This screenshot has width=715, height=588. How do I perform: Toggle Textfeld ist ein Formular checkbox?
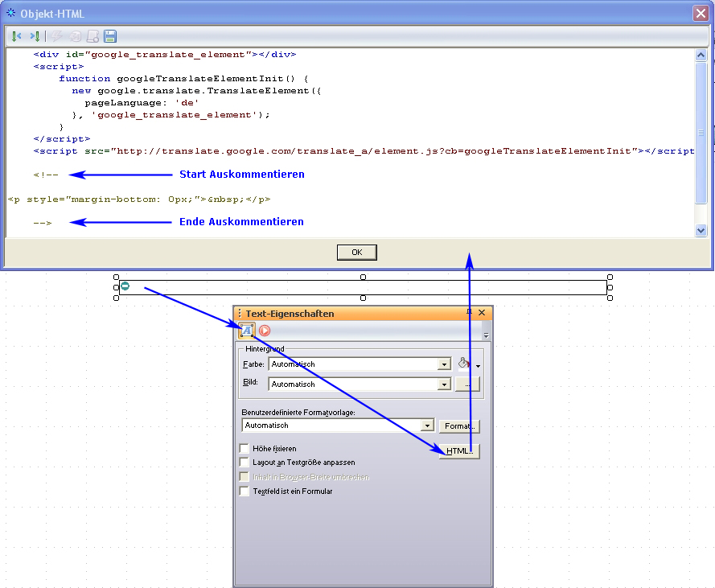tap(244, 491)
